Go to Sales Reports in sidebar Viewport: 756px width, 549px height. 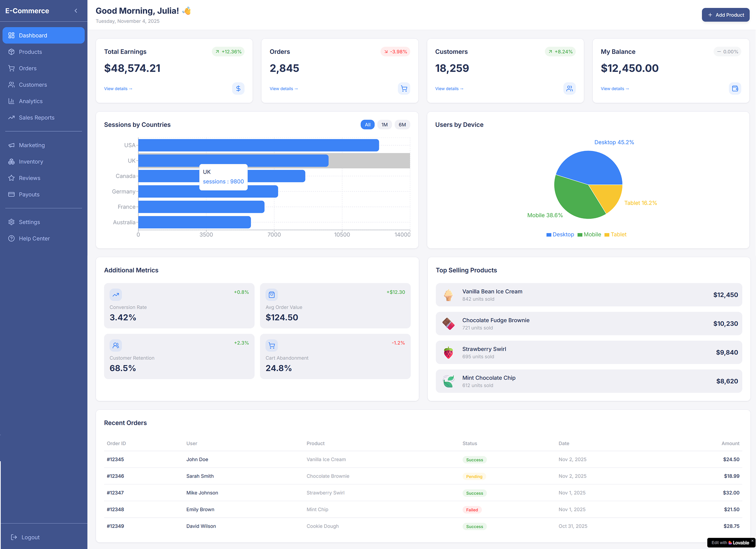coord(37,118)
